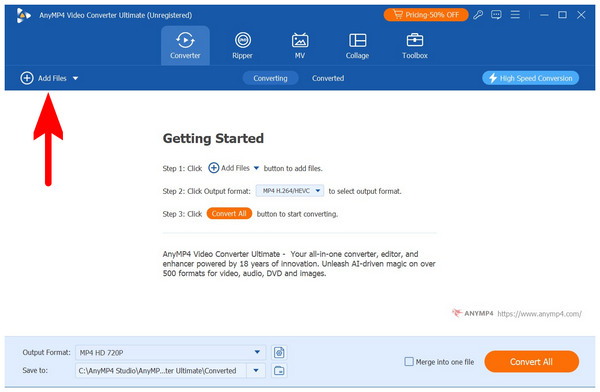
Task: Open output profile settings icon
Action: click(279, 352)
